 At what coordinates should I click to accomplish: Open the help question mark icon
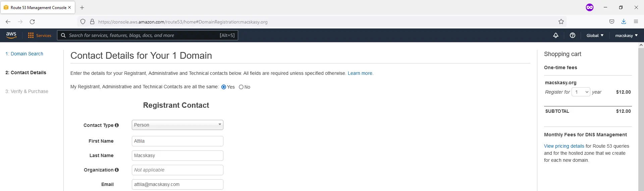click(573, 35)
